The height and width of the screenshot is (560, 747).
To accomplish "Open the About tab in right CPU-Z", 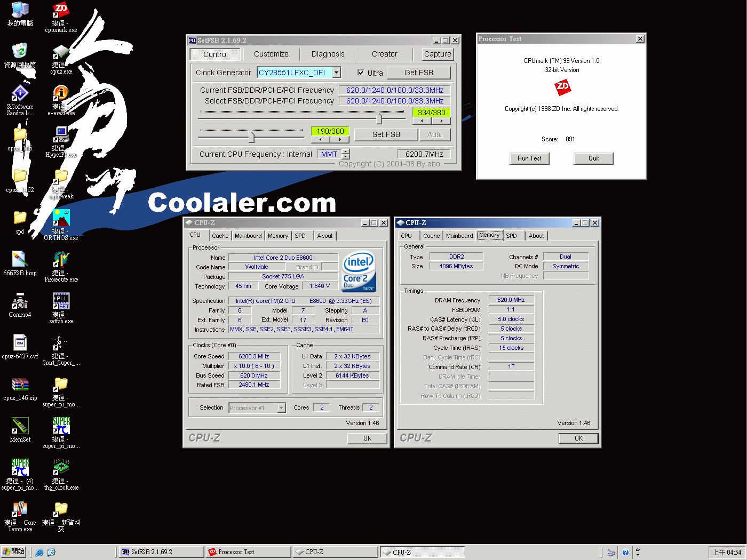I will [536, 236].
